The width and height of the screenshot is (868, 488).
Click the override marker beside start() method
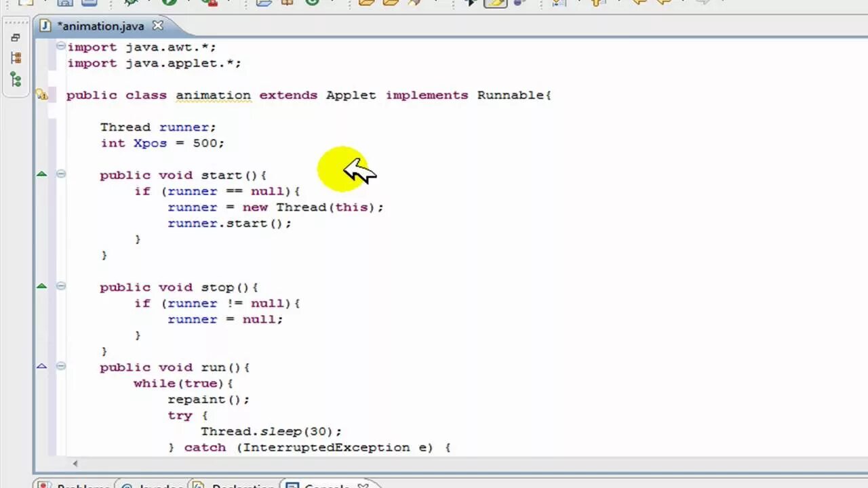click(x=41, y=174)
